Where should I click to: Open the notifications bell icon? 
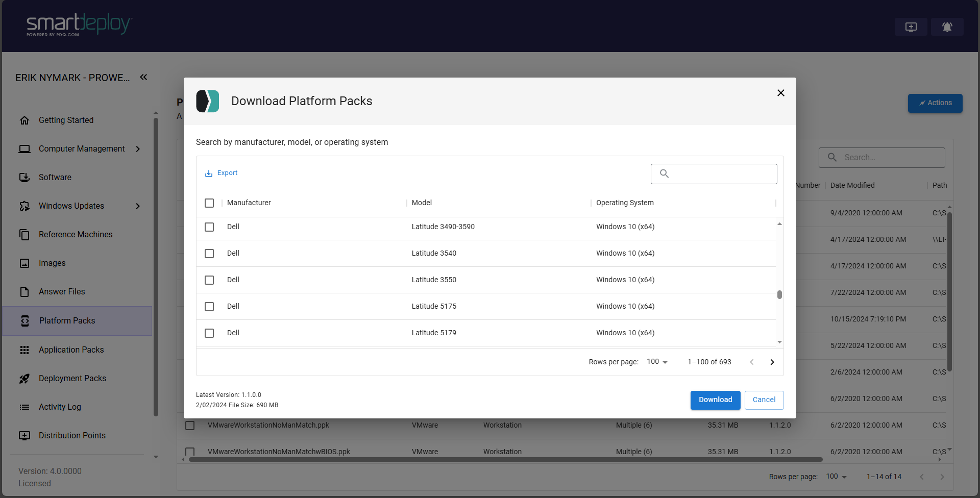tap(947, 27)
